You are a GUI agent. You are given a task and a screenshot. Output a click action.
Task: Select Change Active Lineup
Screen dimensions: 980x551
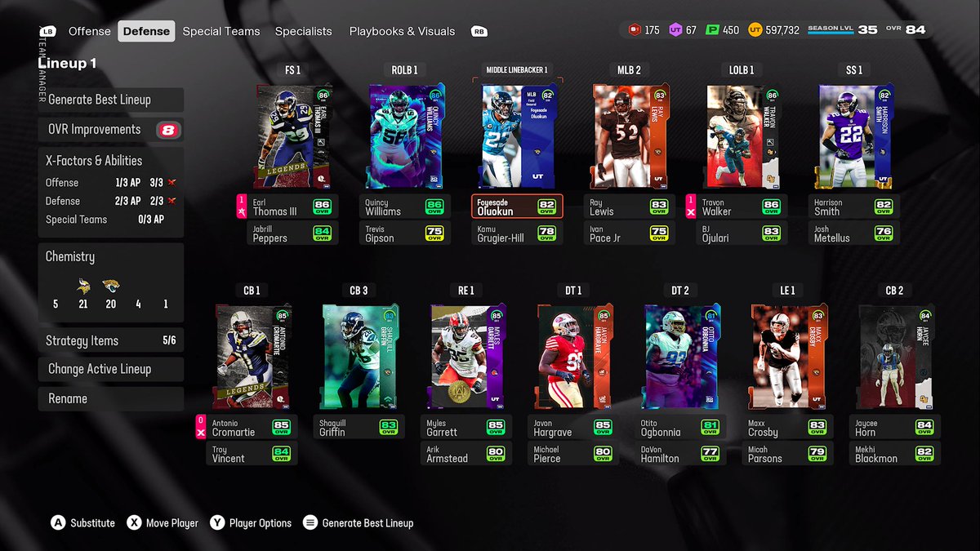pos(110,369)
